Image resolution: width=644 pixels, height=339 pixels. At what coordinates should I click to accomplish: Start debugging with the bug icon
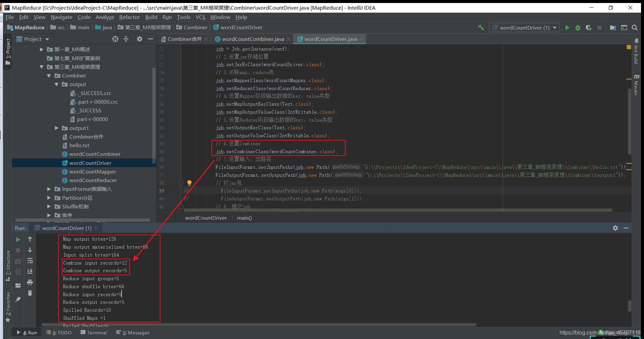[578, 28]
